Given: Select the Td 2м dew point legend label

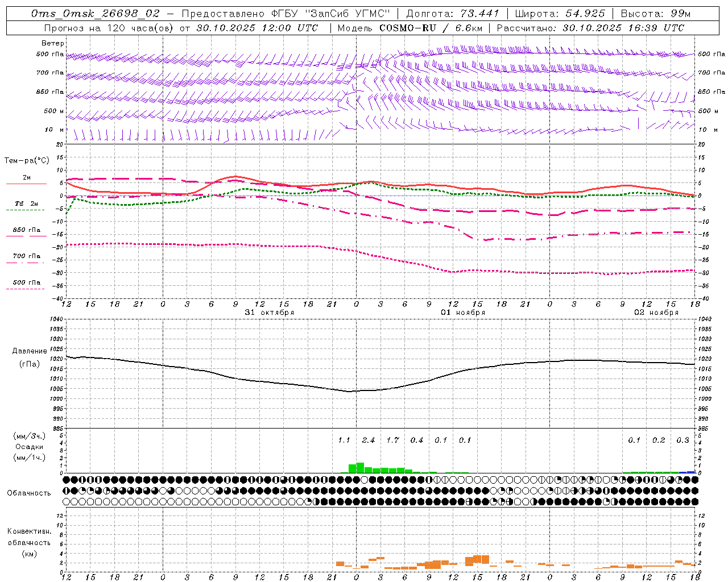Looking at the screenshot, I should click(x=27, y=203).
